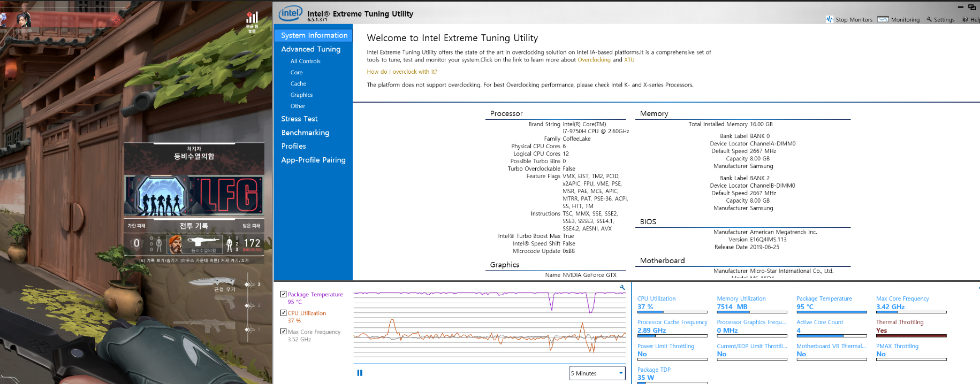Click Processor Cache Frequency 2.89 GHz tile
Image resolution: width=980 pixels, height=384 pixels.
click(x=672, y=327)
